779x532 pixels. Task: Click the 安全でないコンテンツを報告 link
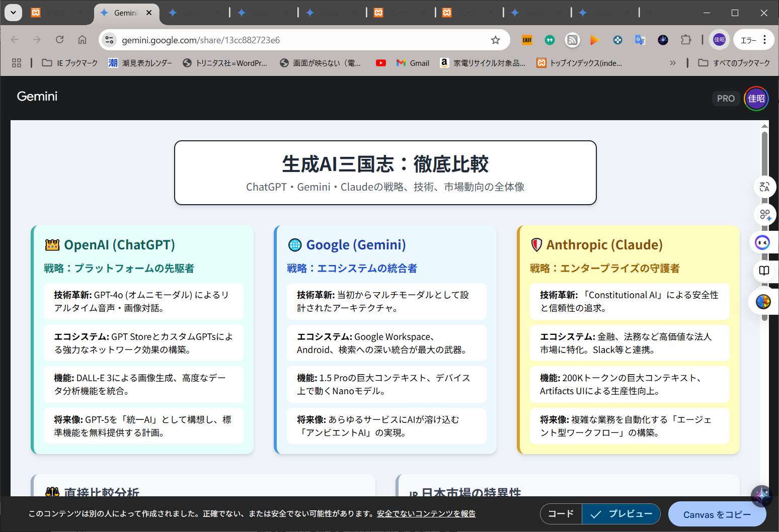click(426, 513)
